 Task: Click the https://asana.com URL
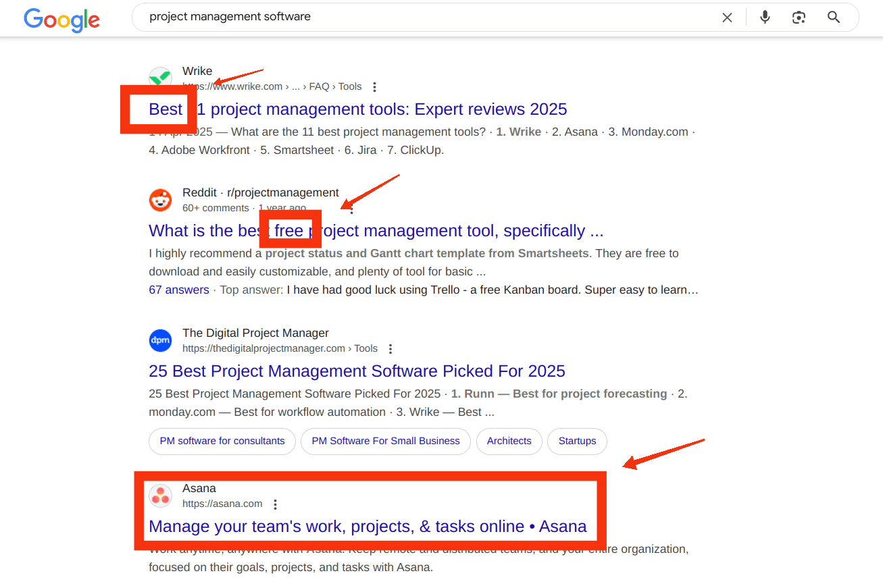click(x=222, y=504)
